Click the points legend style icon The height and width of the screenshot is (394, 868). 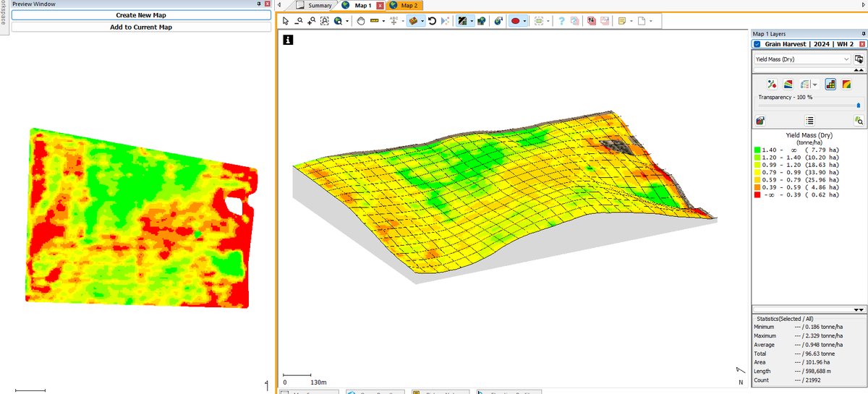(772, 84)
